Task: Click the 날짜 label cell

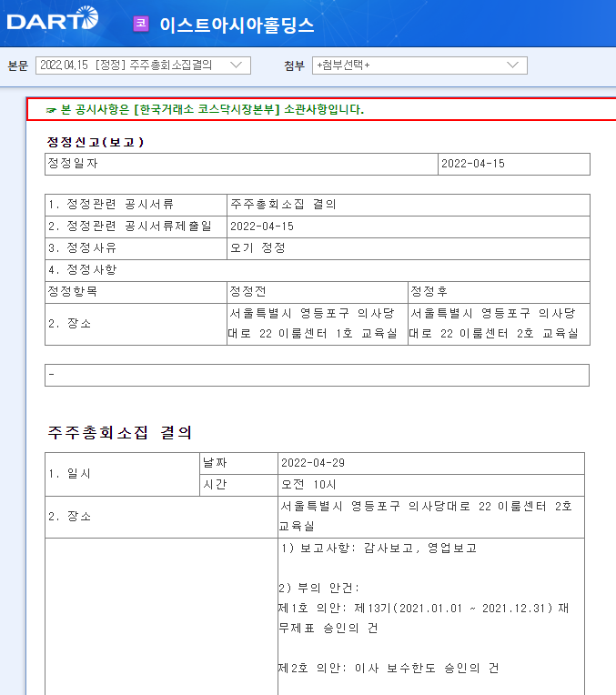Action: [238, 463]
